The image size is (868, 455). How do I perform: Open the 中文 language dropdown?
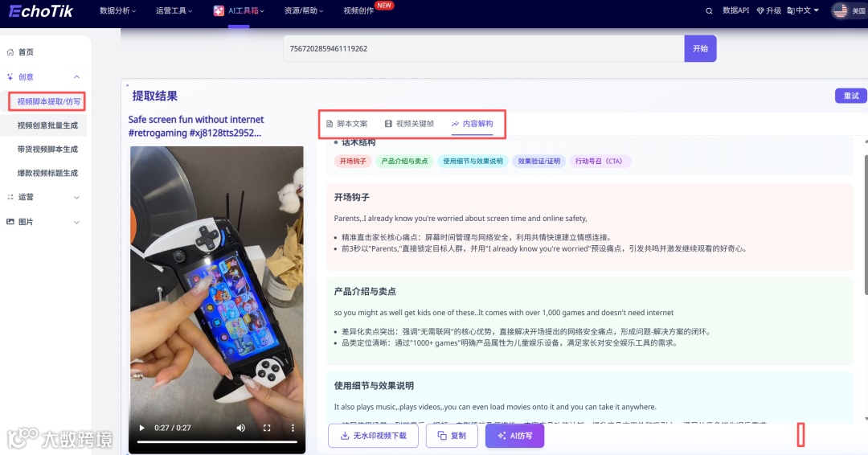[803, 10]
